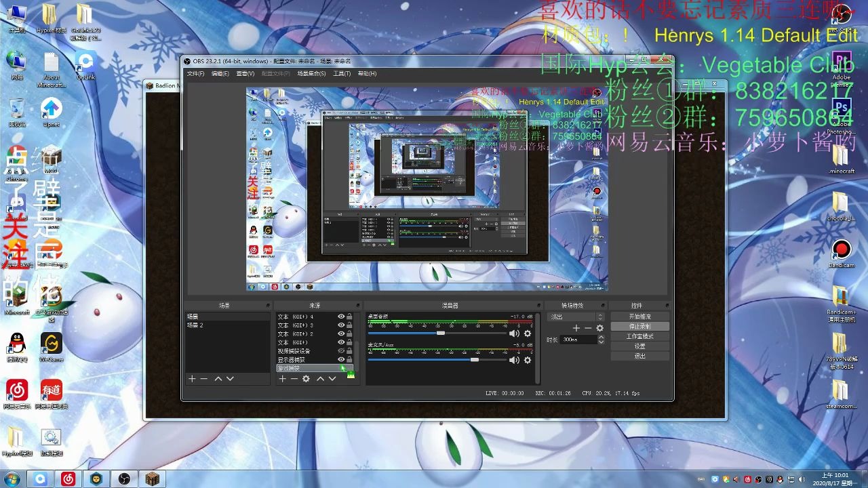Image resolution: width=868 pixels, height=488 pixels.
Task: Open the .minecraft folder on desktop
Action: pos(841,160)
